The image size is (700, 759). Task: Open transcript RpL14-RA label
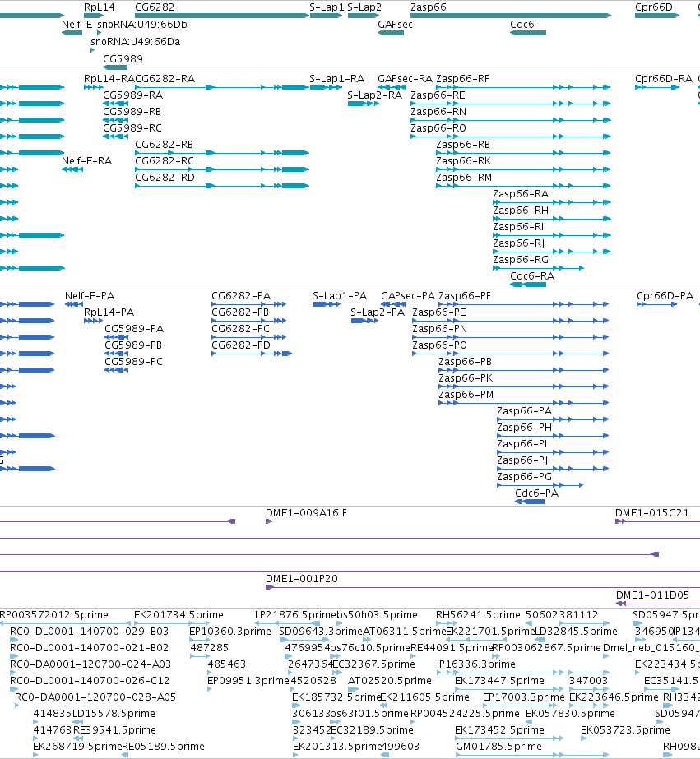109,78
